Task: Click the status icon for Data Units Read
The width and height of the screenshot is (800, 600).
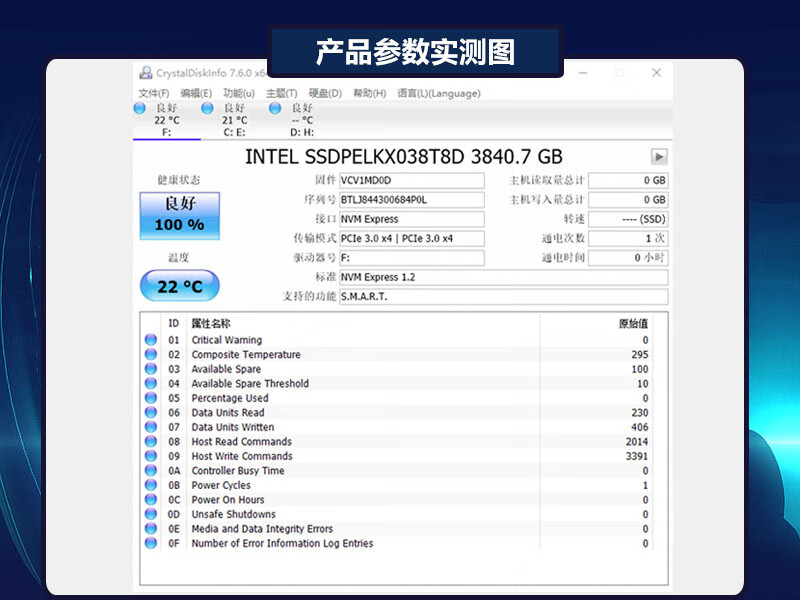Action: pyautogui.click(x=151, y=412)
